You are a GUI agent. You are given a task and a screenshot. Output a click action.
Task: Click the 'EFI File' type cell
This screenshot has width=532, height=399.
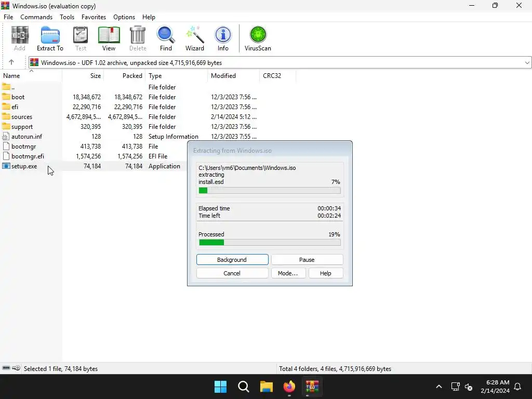point(158,156)
